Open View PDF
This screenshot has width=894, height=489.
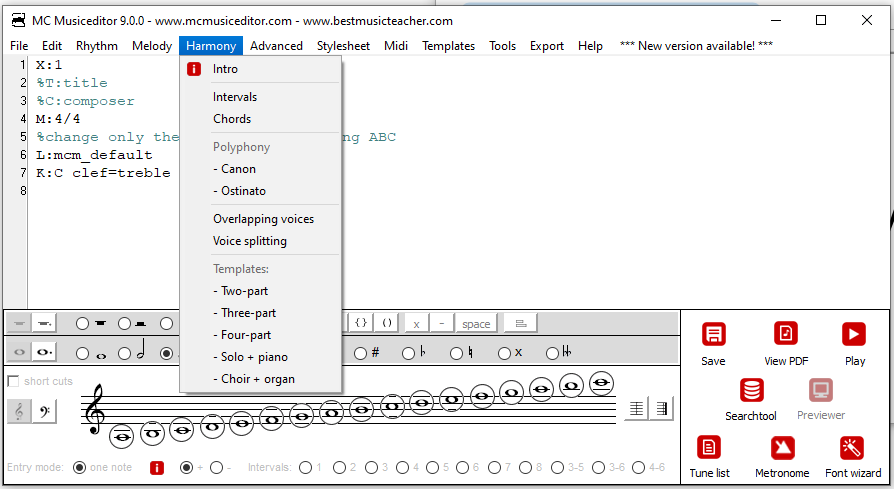pyautogui.click(x=786, y=333)
